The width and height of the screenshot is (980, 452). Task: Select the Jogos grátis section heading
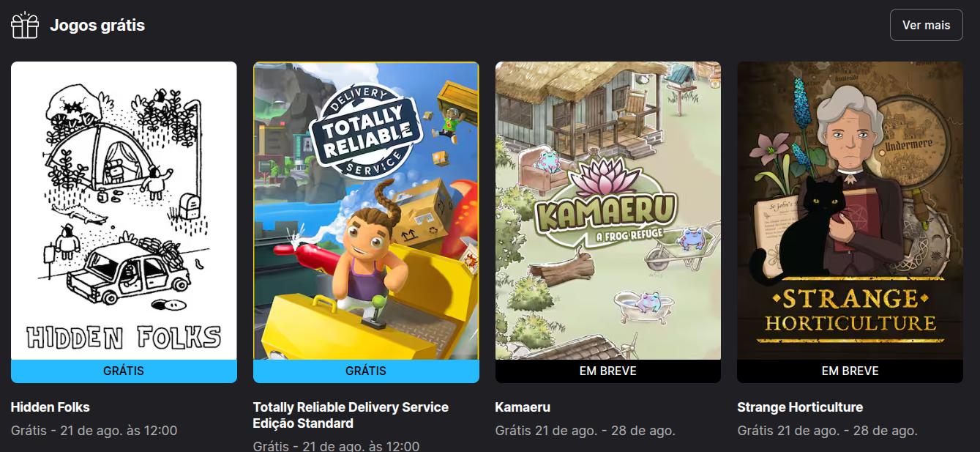(x=97, y=25)
